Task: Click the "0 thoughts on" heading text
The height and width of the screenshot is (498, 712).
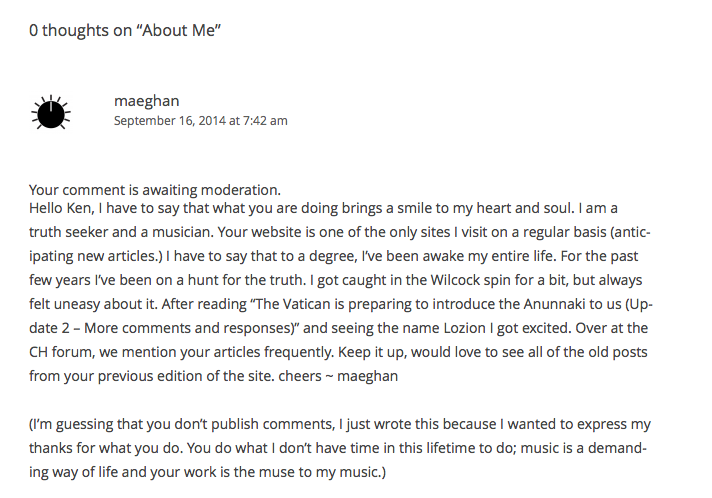Action: click(80, 31)
